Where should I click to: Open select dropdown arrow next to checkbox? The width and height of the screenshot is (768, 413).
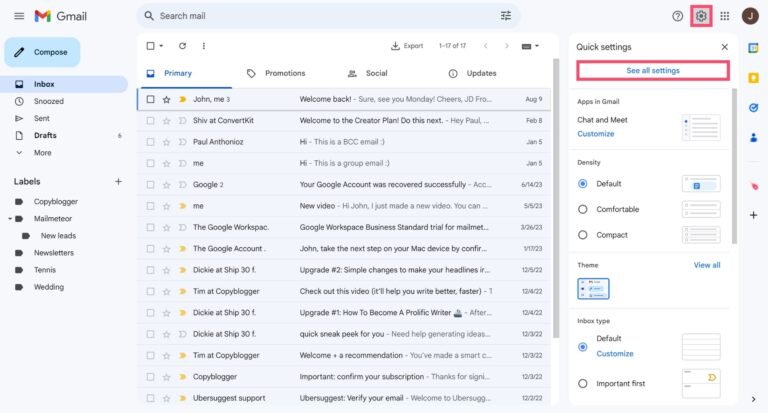point(161,46)
